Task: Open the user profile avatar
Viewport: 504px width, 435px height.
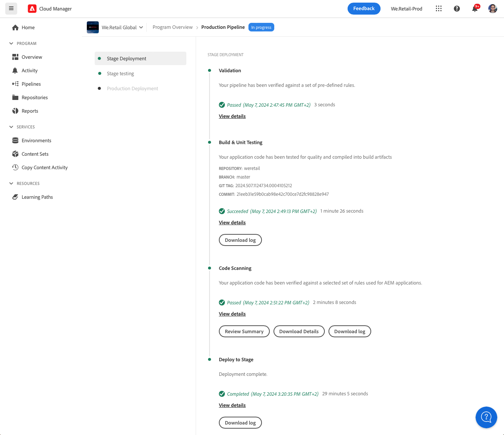Action: click(493, 9)
